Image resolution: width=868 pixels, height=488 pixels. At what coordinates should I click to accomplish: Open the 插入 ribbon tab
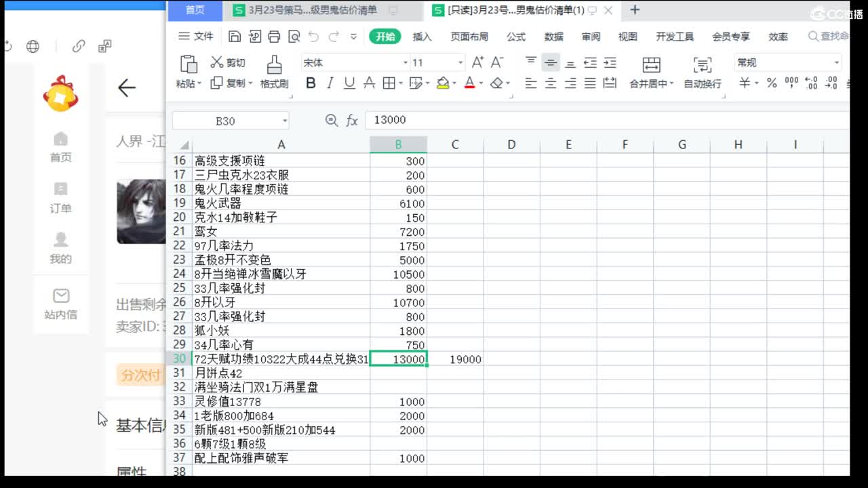pos(422,37)
